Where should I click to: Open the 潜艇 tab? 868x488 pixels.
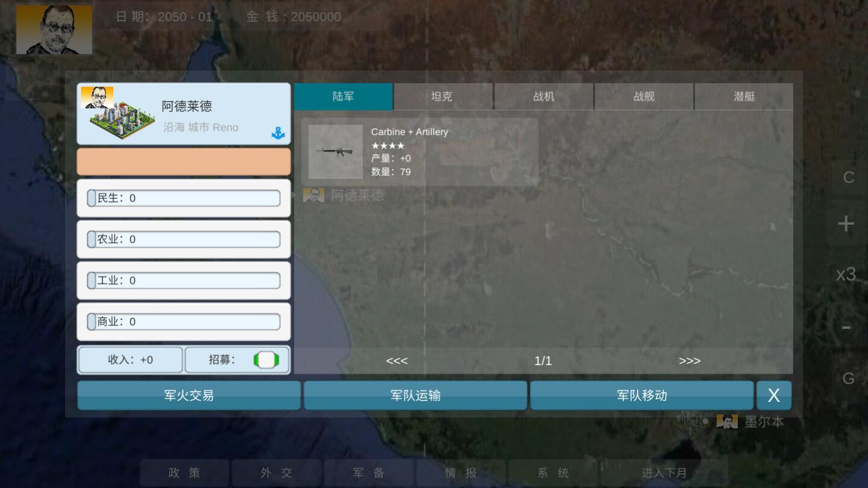click(744, 96)
